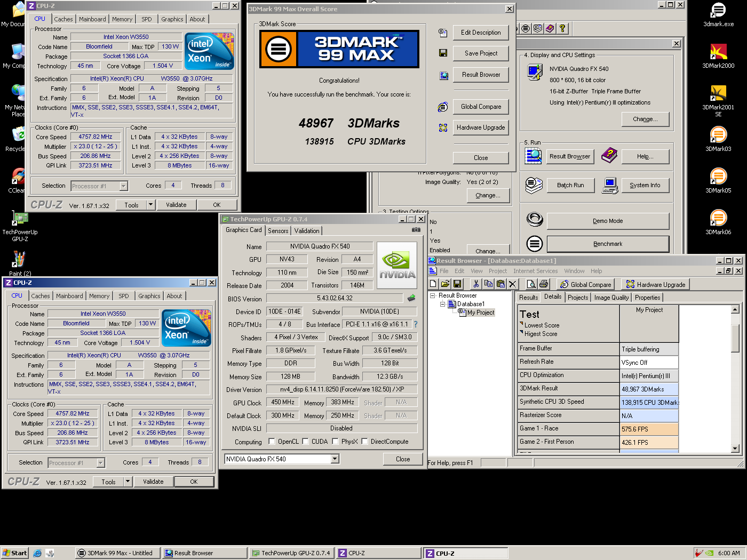Screen dimensions: 747x560
Task: Switch to TechPowerUp GPU-Z taskbar item
Action: click(x=291, y=553)
